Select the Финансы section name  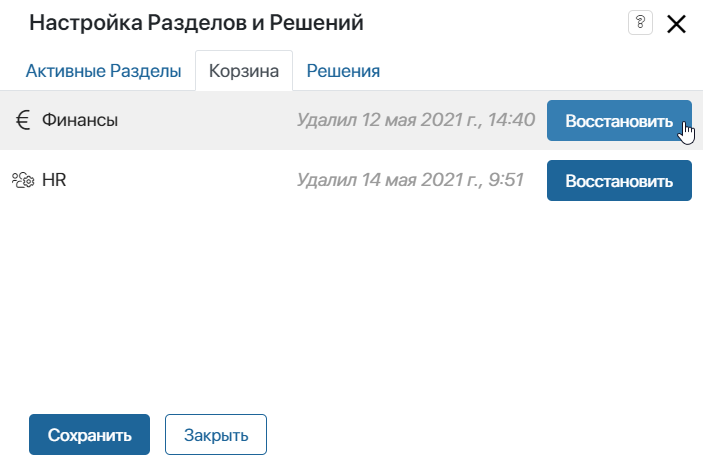80,120
